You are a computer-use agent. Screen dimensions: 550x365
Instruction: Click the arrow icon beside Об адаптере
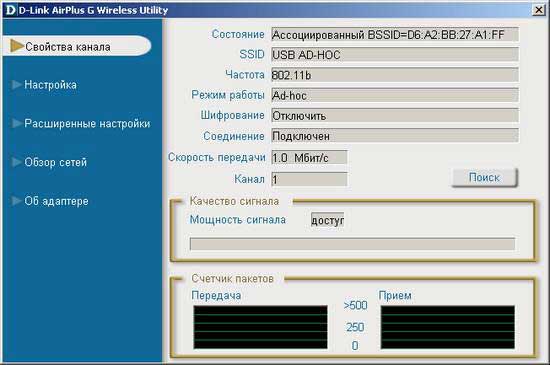(x=16, y=201)
